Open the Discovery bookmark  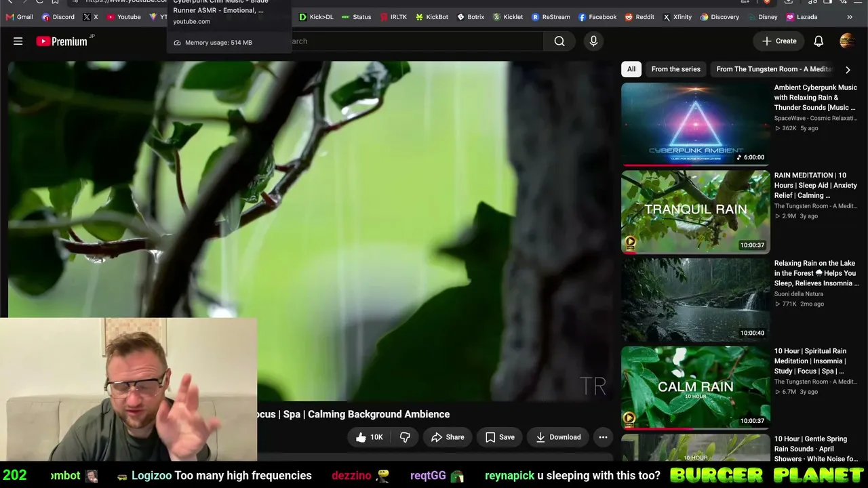pyautogui.click(x=719, y=17)
